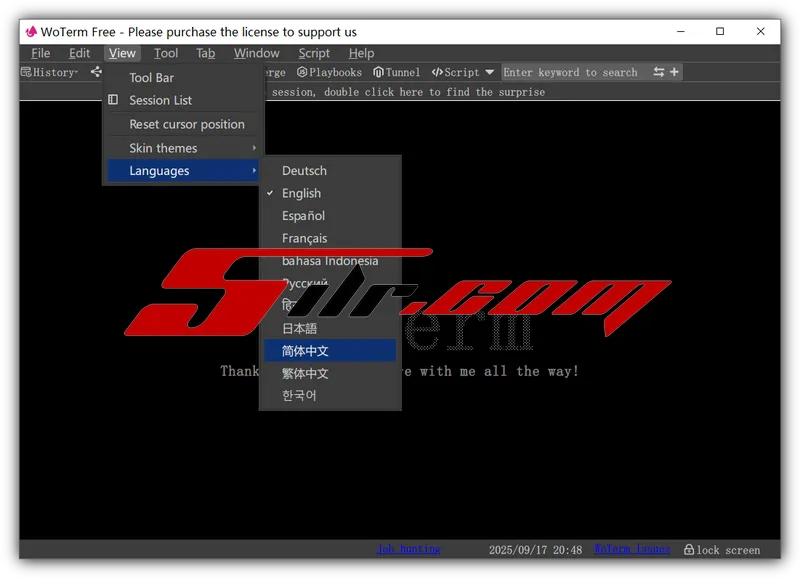Viewport: 800px width, 578px height.
Task: Open the Tab menu
Action: (x=206, y=53)
